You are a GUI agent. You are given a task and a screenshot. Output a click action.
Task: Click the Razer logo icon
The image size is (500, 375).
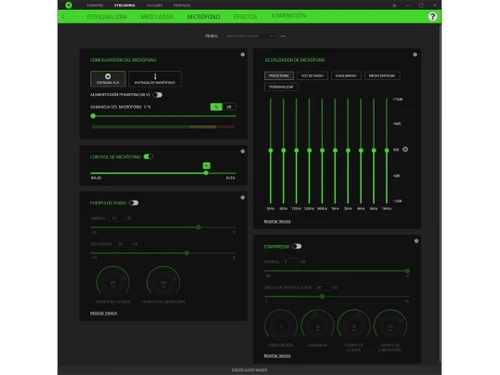point(69,5)
